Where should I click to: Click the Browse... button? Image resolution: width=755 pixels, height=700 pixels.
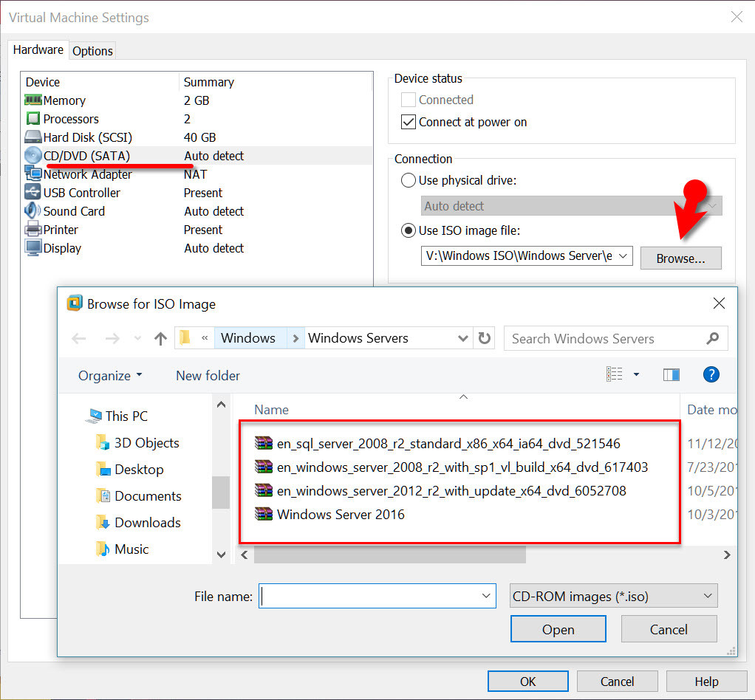pyautogui.click(x=680, y=258)
